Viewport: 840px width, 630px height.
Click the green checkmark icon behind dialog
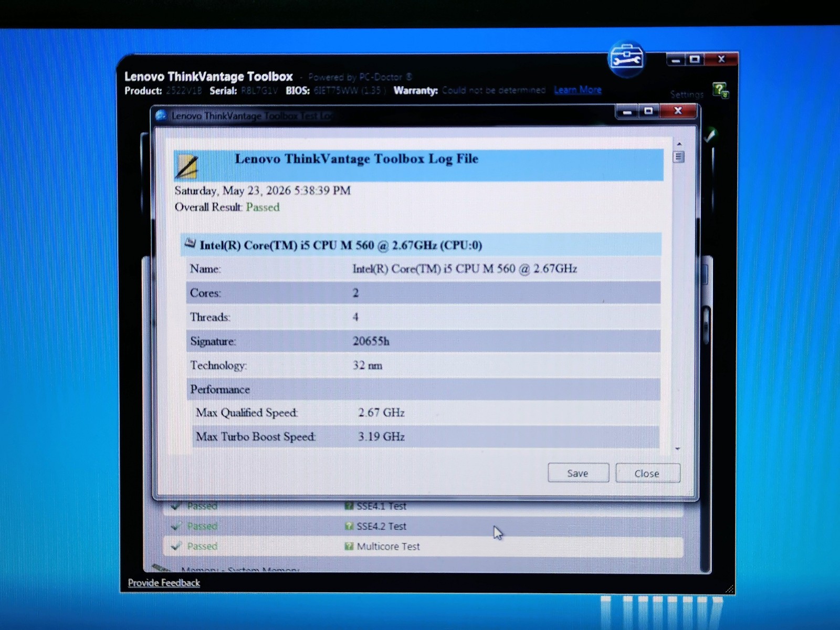click(x=710, y=135)
